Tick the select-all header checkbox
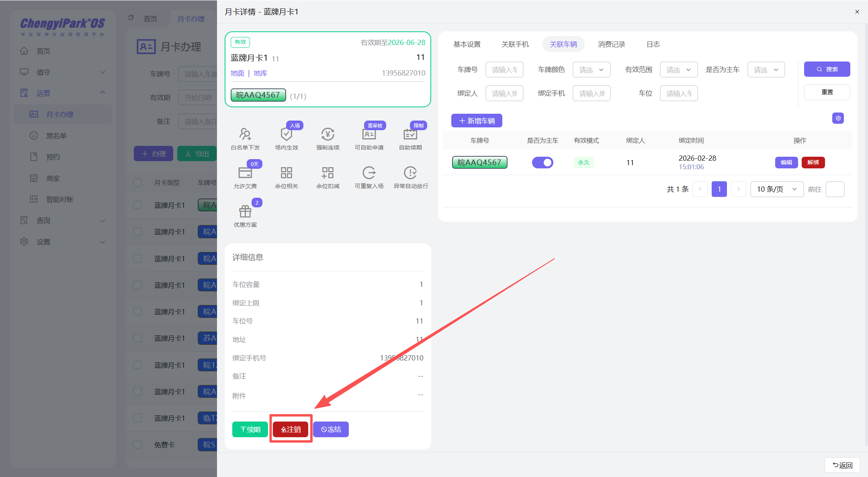The width and height of the screenshot is (868, 477). pos(137,182)
